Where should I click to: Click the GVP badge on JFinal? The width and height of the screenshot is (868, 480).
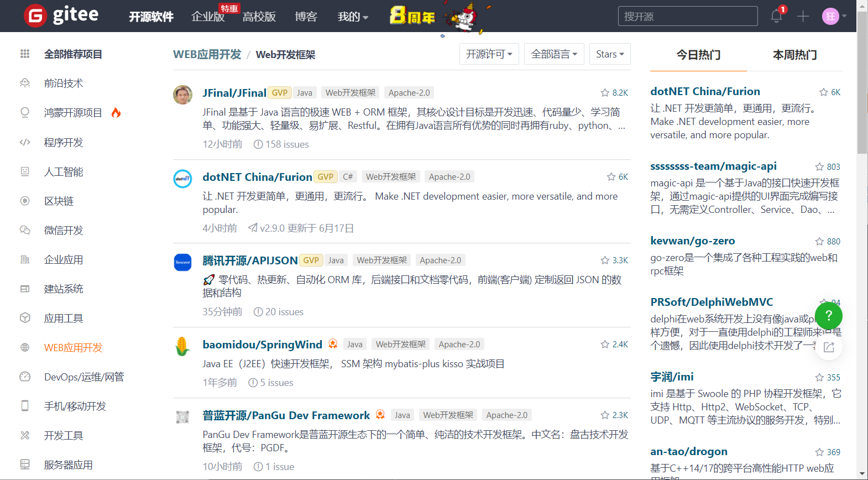point(280,93)
